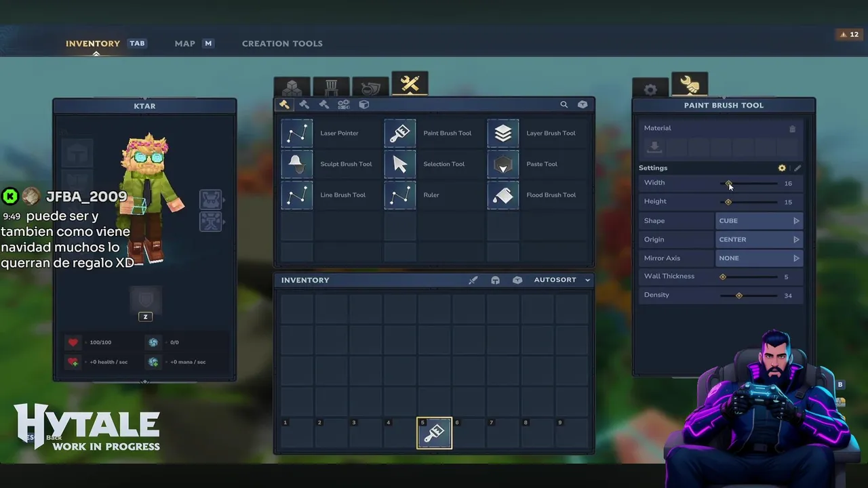Click the cube icon beside the search magnifier
The width and height of the screenshot is (868, 488).
coord(583,104)
